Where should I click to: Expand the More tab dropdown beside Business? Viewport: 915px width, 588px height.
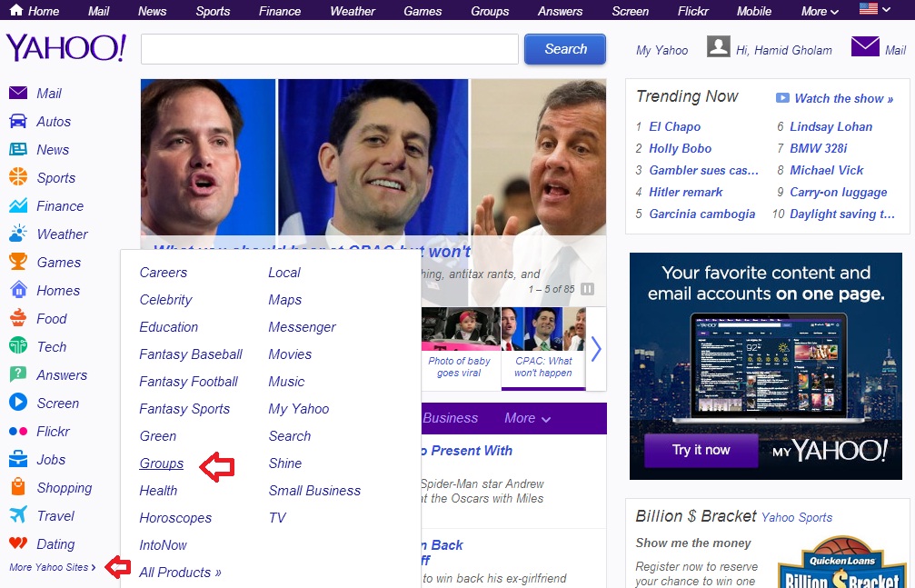(528, 418)
